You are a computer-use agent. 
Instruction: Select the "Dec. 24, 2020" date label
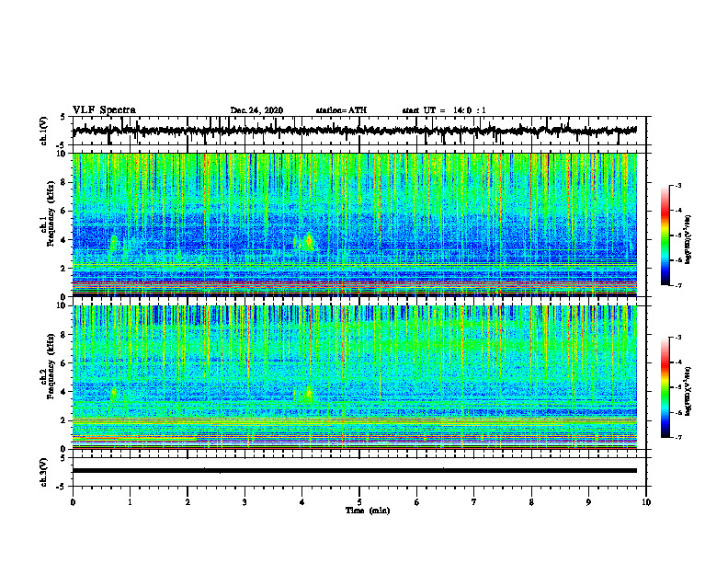coord(256,110)
